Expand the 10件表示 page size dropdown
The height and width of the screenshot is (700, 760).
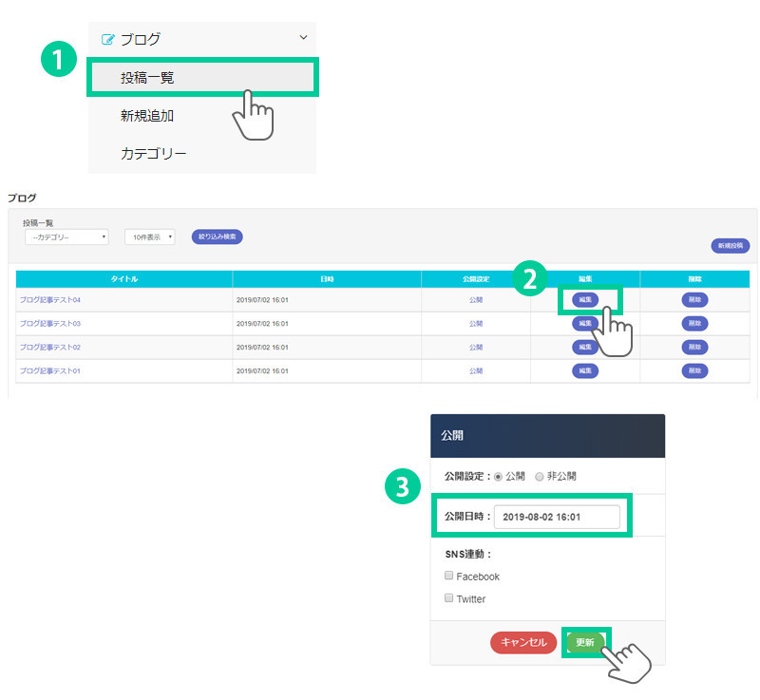click(149, 236)
